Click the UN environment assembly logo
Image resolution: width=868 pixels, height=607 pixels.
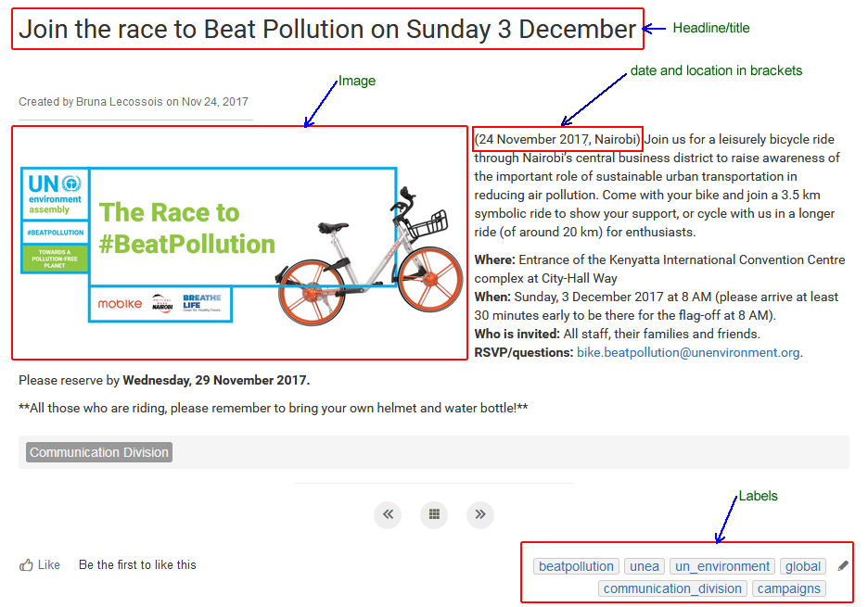pos(55,194)
